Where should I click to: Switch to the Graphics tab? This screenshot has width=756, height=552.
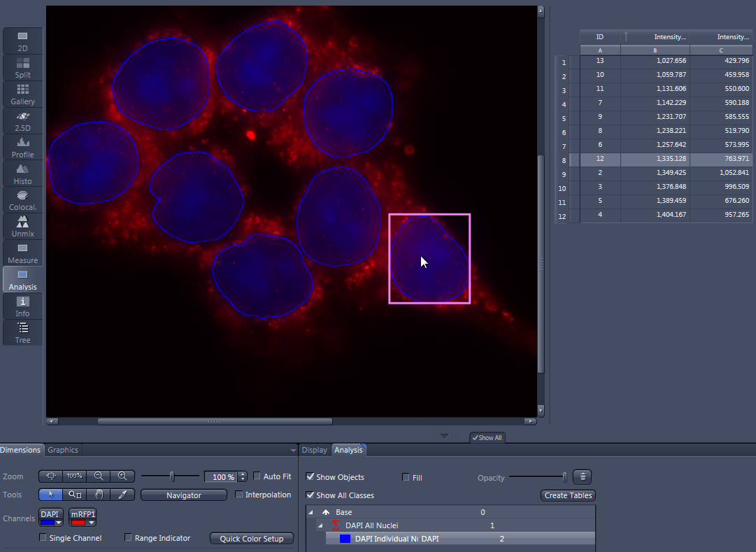click(x=63, y=450)
